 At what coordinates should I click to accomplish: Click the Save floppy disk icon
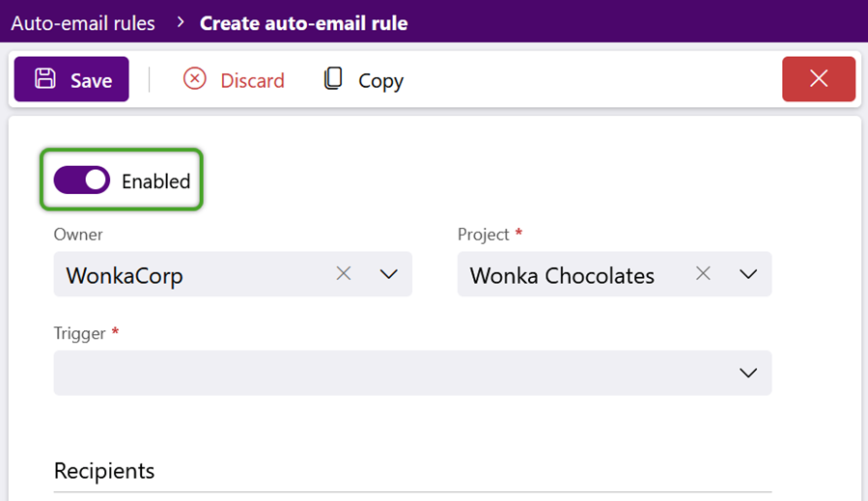(45, 78)
